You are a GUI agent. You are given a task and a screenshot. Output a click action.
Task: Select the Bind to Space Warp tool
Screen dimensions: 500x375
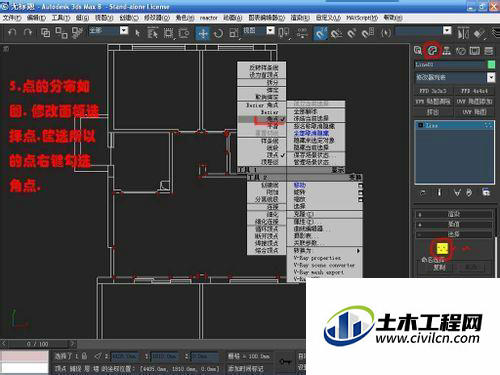click(x=77, y=33)
